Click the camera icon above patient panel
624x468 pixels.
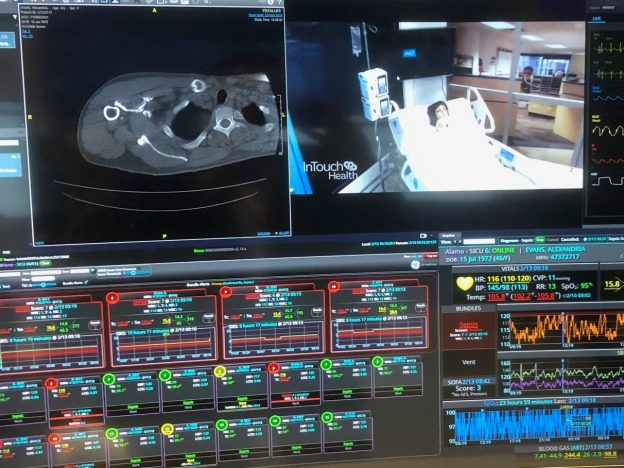423,236
